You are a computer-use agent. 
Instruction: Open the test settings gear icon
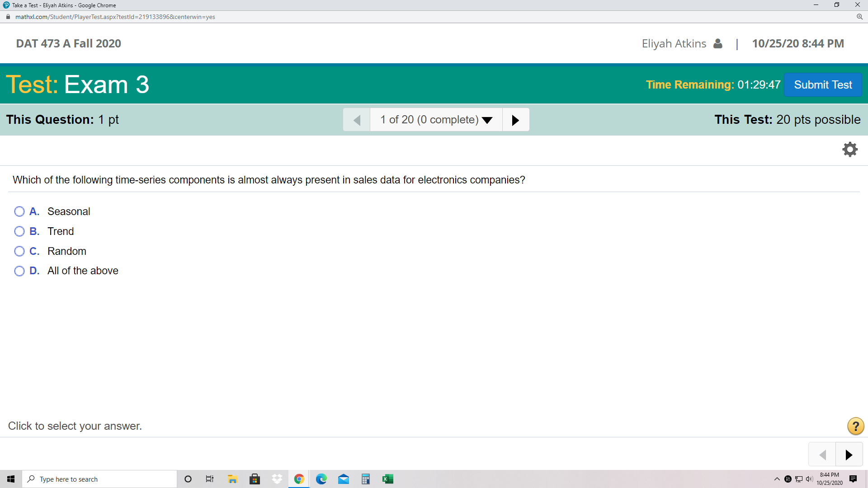pos(850,150)
